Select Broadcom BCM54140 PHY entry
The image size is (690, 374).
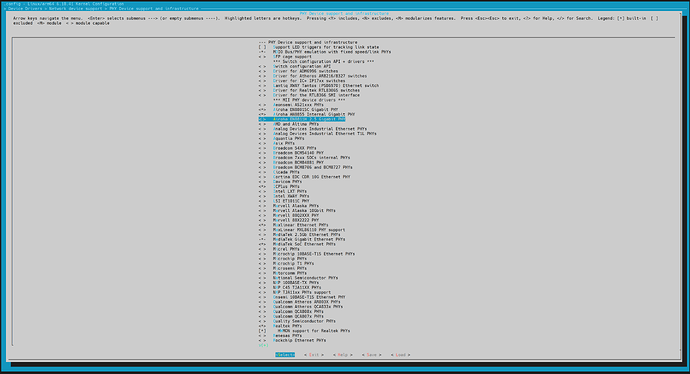pos(291,153)
